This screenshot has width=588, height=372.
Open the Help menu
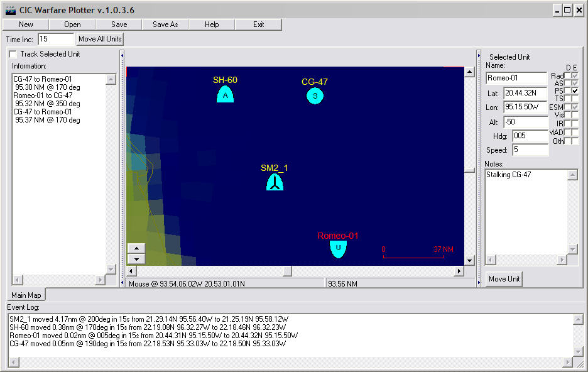(212, 25)
